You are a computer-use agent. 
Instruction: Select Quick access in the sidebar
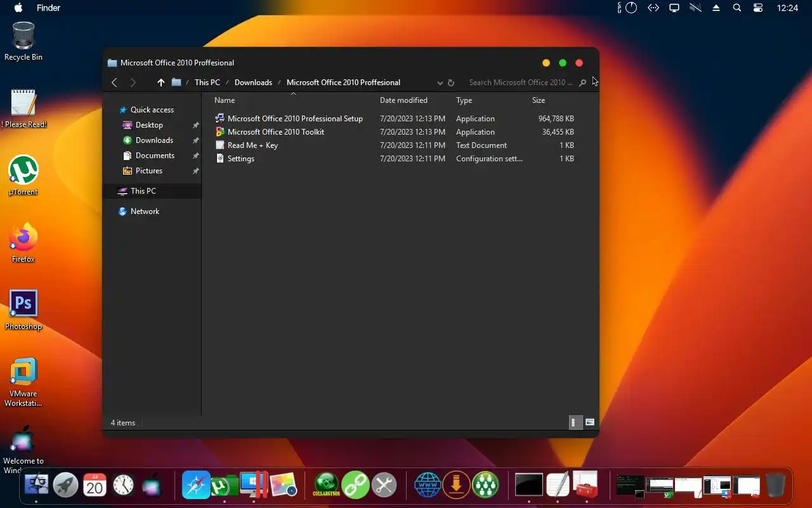tap(152, 110)
